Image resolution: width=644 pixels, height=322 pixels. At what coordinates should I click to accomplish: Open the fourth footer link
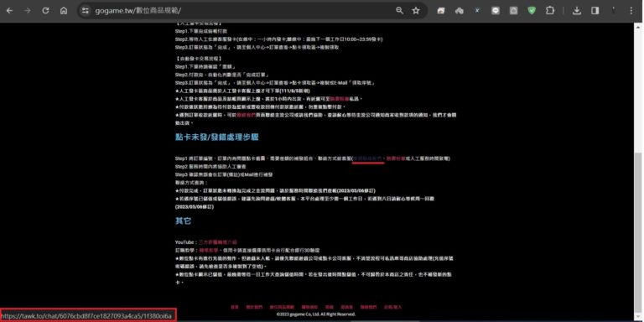[x=309, y=307]
